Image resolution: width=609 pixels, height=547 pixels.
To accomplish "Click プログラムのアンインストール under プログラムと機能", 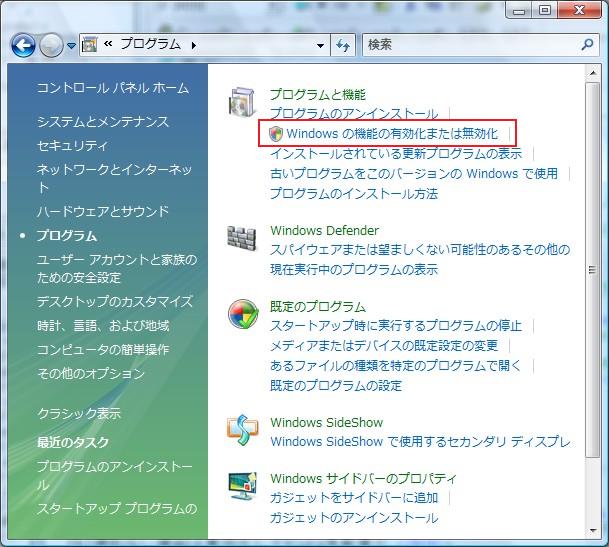I will coord(354,114).
